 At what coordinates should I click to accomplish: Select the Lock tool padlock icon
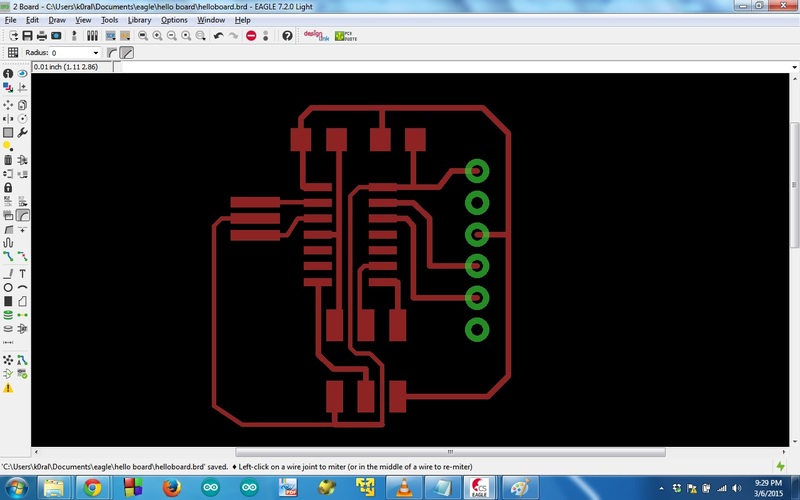(x=8, y=187)
